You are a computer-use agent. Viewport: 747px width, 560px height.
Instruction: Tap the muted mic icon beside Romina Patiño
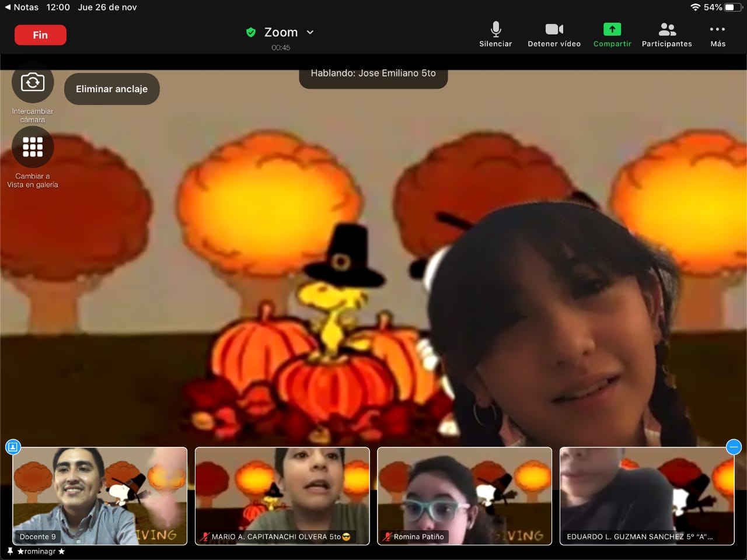coord(387,537)
